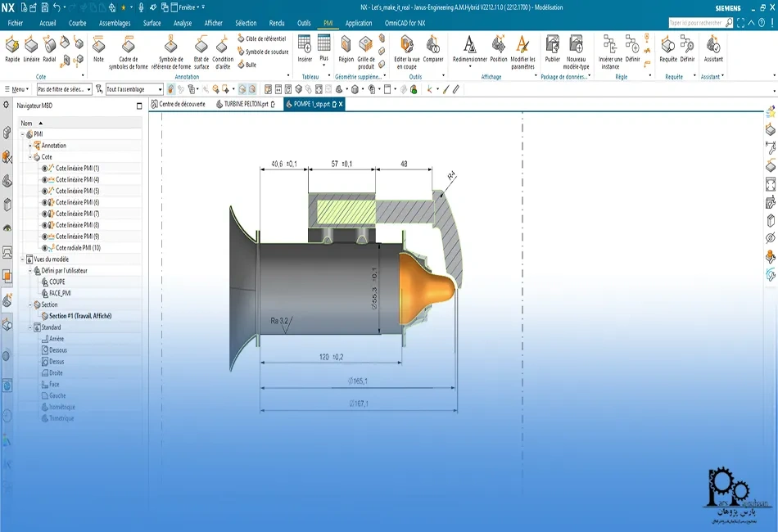The width and height of the screenshot is (778, 532).
Task: Select the Rapide dimension tool
Action: coord(12,47)
